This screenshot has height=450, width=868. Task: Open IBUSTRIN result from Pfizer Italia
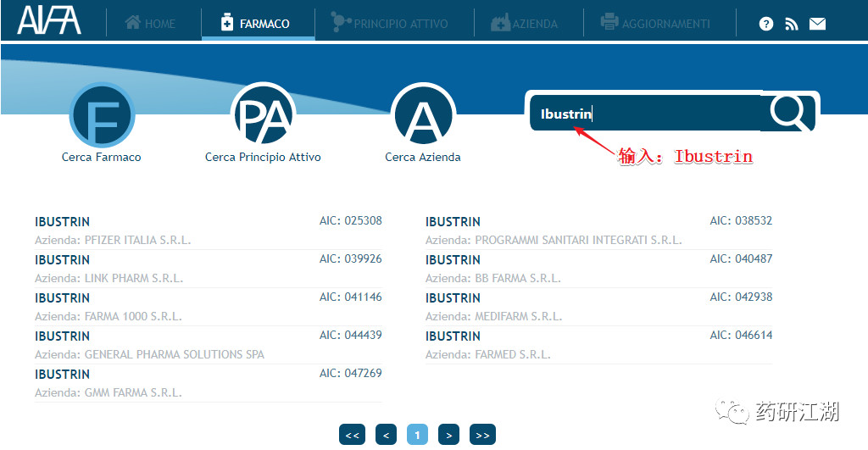[209, 231]
